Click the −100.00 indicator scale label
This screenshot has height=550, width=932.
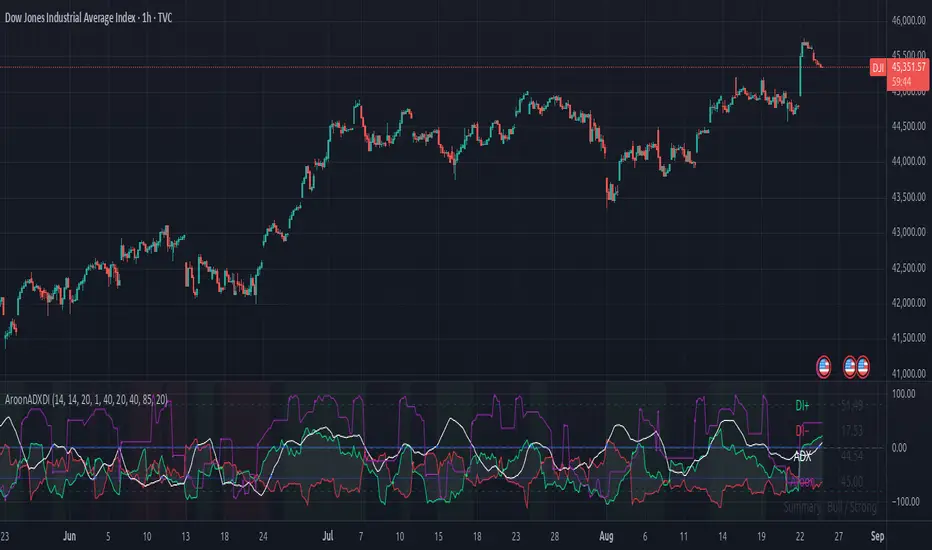tap(906, 502)
